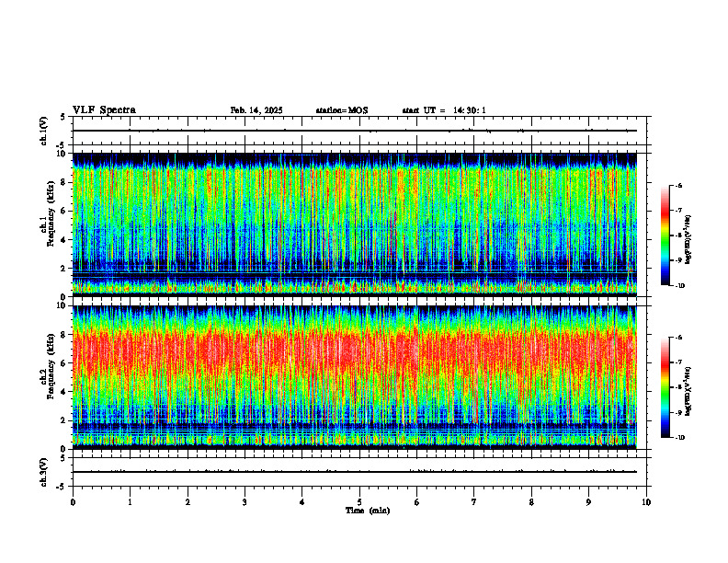Click the "ch.1(V)" waveform axis label
728x563 pixels.
[x=43, y=131]
